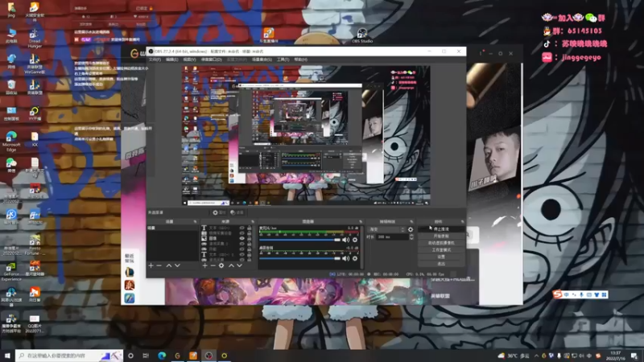Open the 编辑(E) menu in OBS
Viewport: 644px width, 362px height.
171,60
